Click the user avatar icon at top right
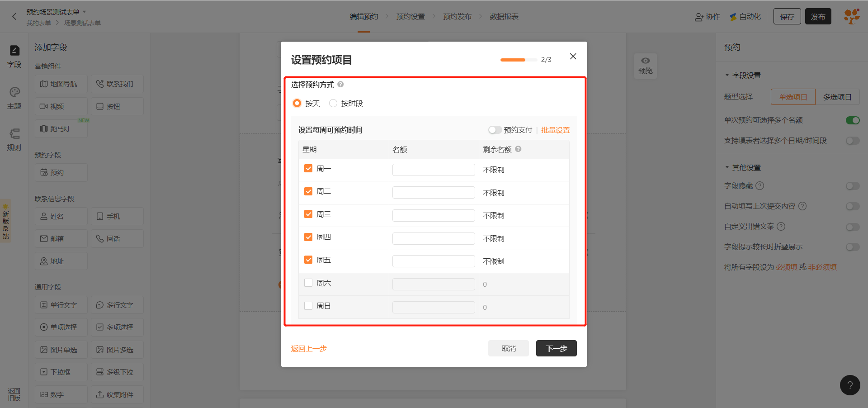Image resolution: width=868 pixels, height=408 pixels. [x=851, y=17]
